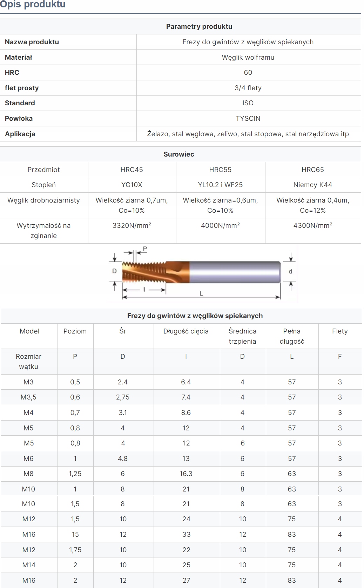The width and height of the screenshot is (364, 588).
Task: Select the 'Średnica trzpienia' column header
Action: point(242,336)
